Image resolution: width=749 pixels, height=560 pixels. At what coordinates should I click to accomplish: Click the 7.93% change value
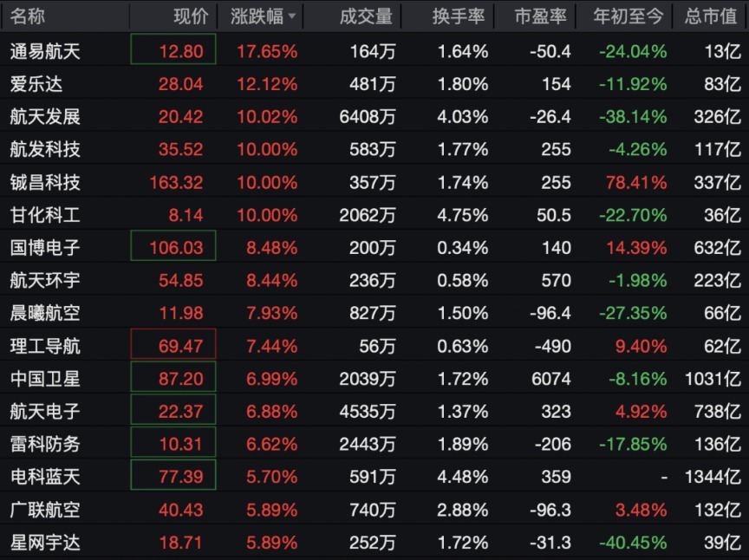[x=272, y=313]
